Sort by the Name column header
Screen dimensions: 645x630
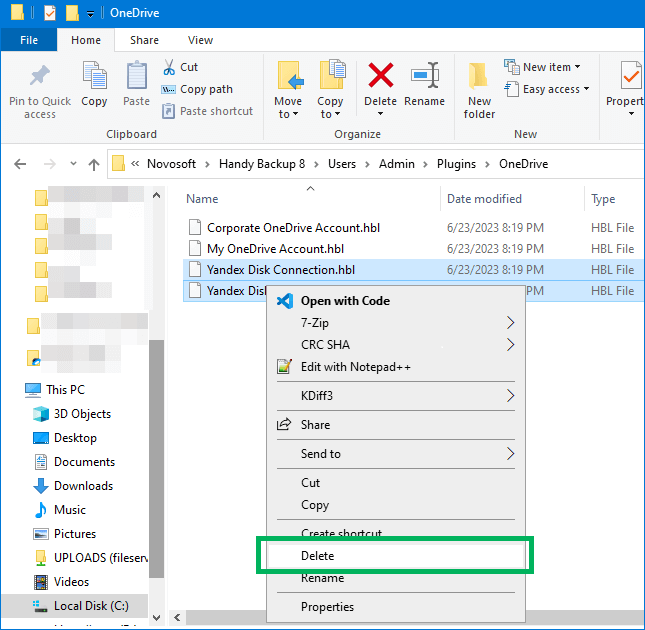202,199
